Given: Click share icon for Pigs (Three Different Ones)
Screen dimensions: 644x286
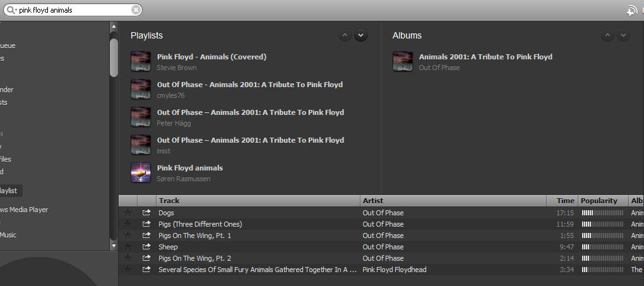Looking at the screenshot, I should [x=146, y=224].
